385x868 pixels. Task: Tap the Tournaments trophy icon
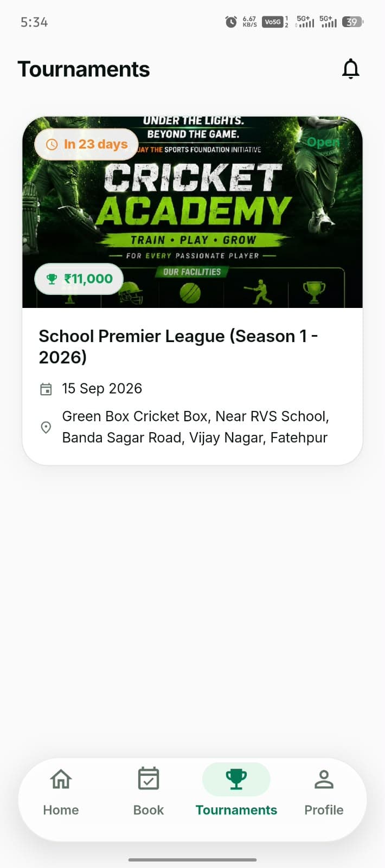[x=236, y=779]
